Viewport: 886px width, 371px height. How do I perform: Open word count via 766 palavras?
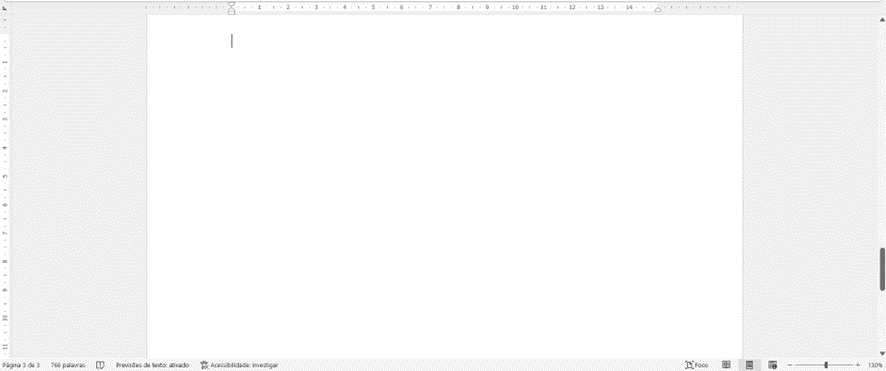pyautogui.click(x=68, y=365)
